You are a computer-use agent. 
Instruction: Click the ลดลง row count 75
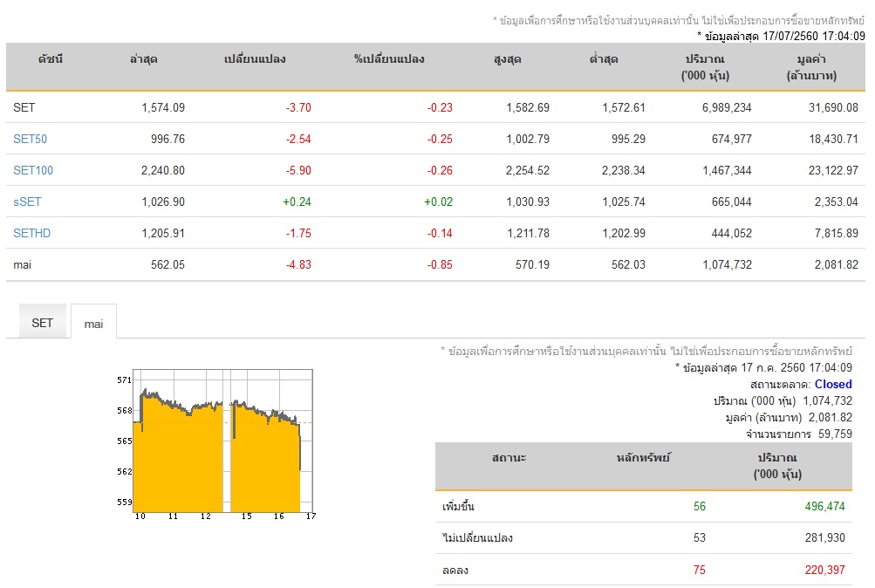[x=700, y=571]
